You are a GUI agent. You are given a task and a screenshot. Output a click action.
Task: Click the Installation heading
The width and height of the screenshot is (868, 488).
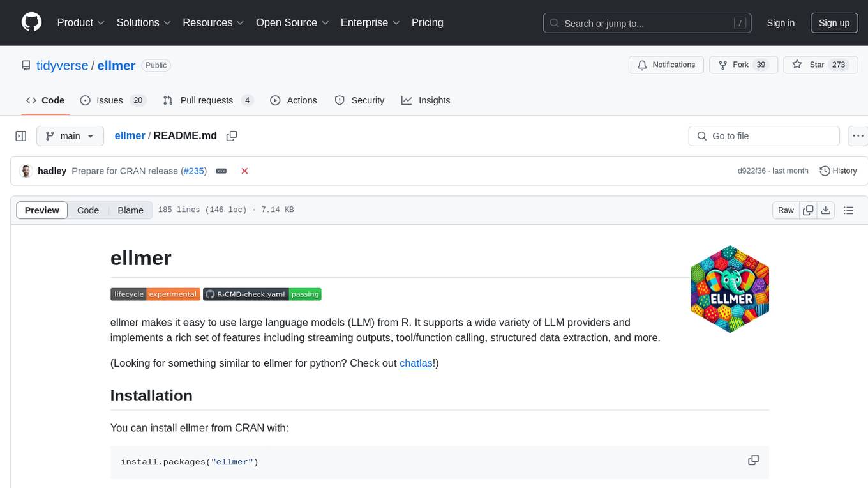[x=151, y=395]
